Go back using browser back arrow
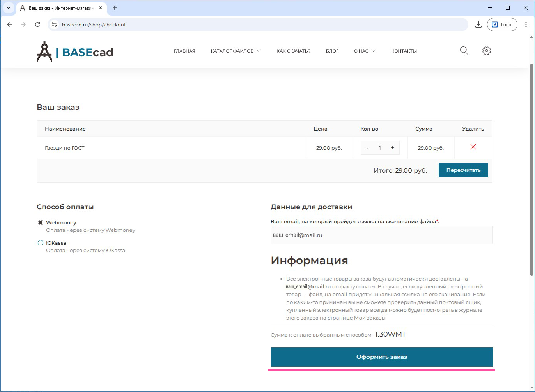The height and width of the screenshot is (392, 535). click(9, 25)
